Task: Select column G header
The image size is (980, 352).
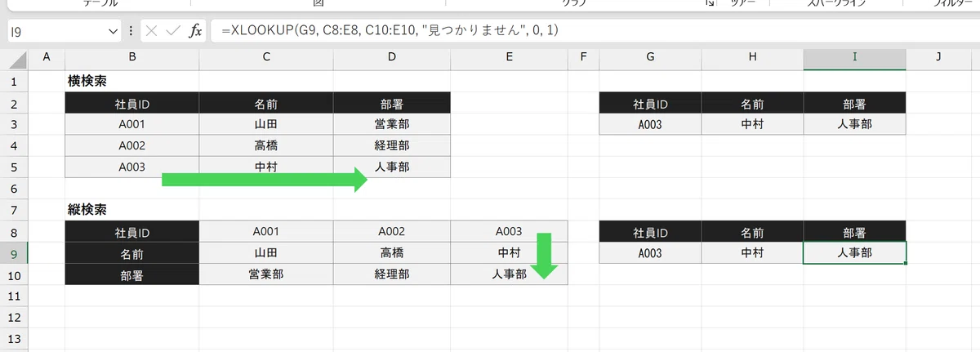Action: coord(650,58)
